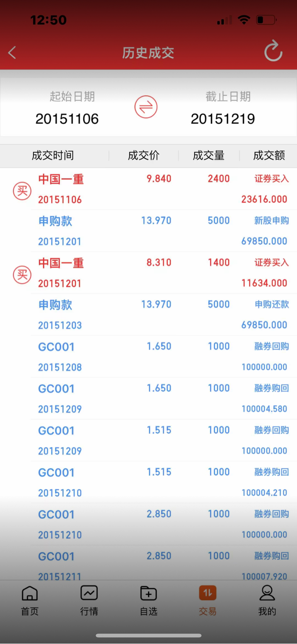Tap the 成交价 column header

click(x=143, y=156)
